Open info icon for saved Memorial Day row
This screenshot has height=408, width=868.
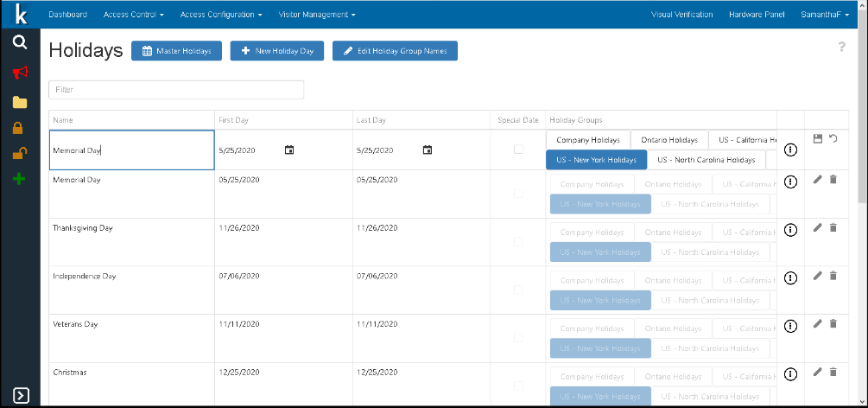[x=791, y=182]
